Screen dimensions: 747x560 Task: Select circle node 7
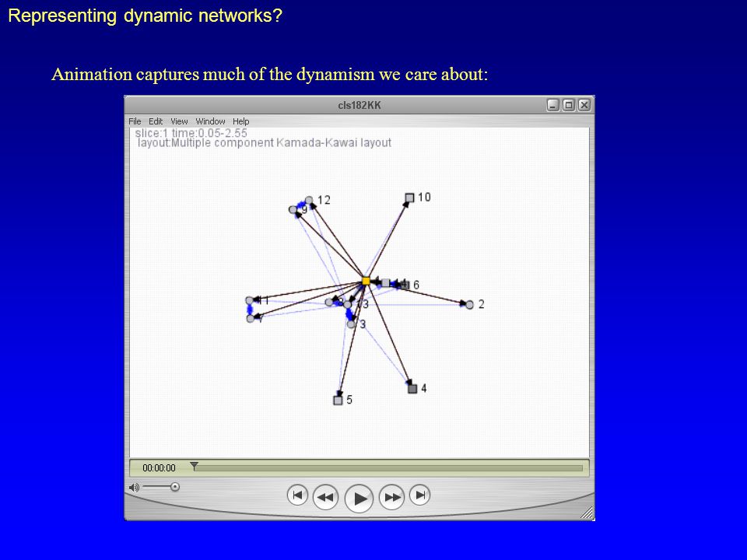(250, 319)
